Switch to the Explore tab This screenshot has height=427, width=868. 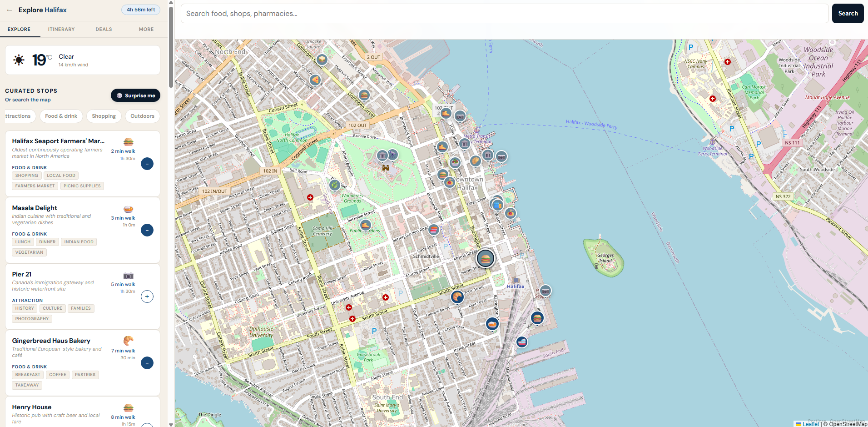pyautogui.click(x=19, y=29)
